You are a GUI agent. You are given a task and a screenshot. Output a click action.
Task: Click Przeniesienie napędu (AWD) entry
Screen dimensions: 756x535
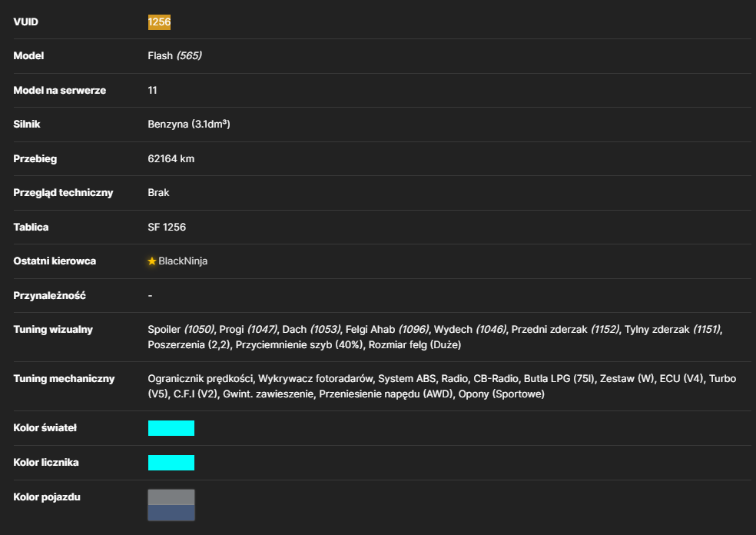tap(386, 394)
